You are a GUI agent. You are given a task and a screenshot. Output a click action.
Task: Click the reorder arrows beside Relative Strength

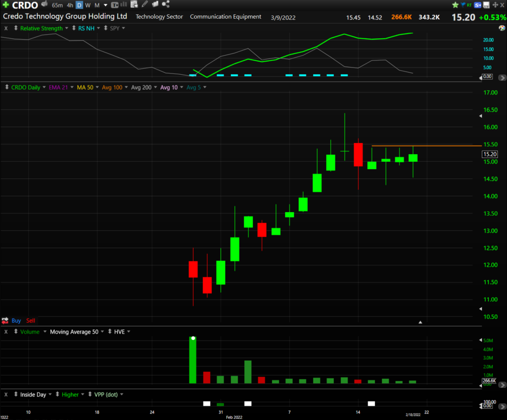[x=15, y=28]
